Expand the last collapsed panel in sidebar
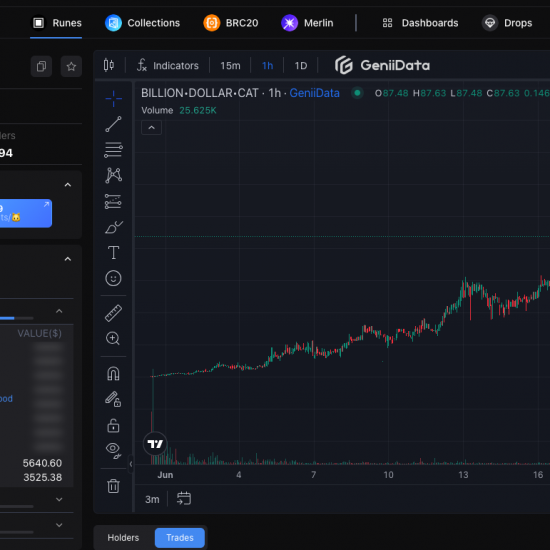The height and width of the screenshot is (550, 550). coord(59,525)
